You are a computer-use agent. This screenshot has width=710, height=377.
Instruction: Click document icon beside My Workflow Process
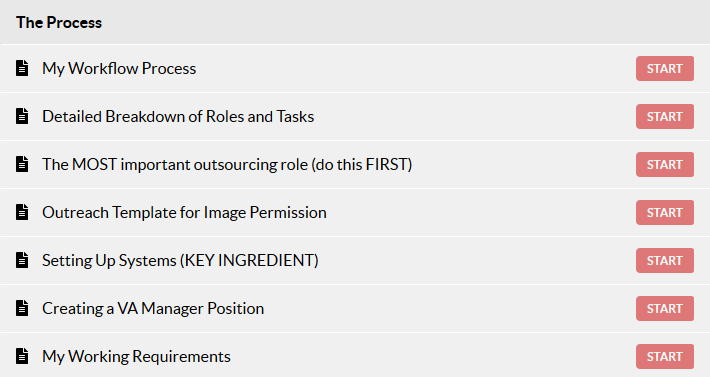pyautogui.click(x=22, y=68)
